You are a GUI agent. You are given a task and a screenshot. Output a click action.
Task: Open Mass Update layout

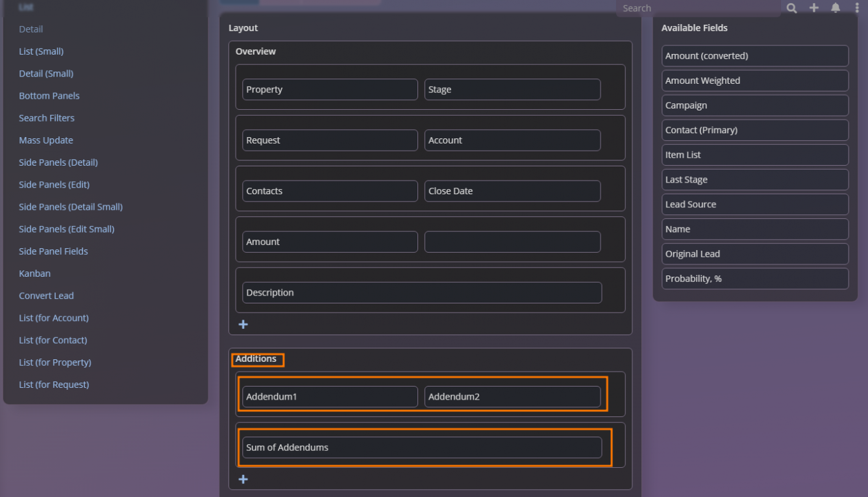[x=46, y=140]
